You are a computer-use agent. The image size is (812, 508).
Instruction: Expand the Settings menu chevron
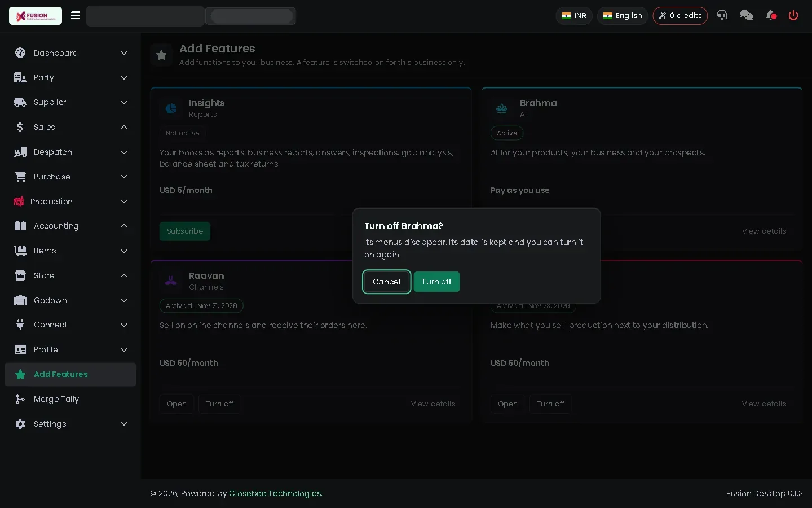pyautogui.click(x=124, y=424)
